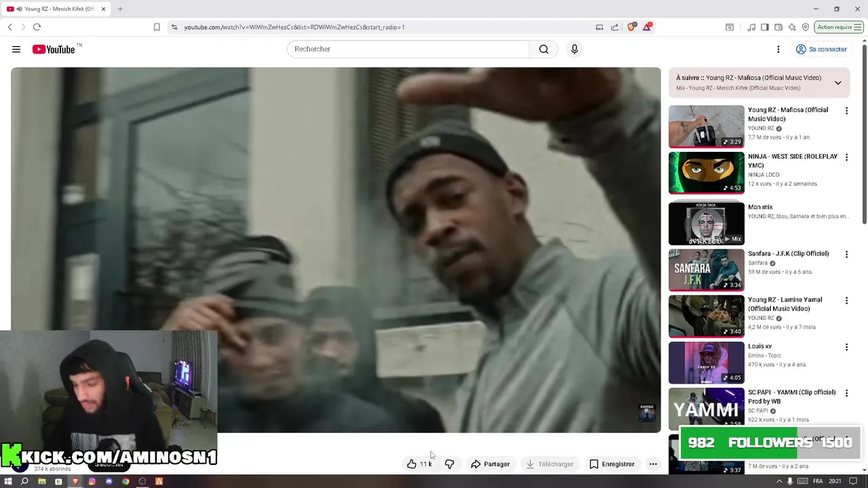Focus the Rechercher search field
The width and height of the screenshot is (868, 488).
(409, 49)
